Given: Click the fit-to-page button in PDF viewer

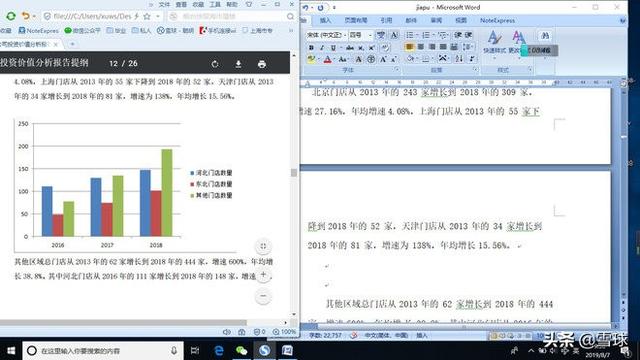Looking at the screenshot, I should [263, 246].
